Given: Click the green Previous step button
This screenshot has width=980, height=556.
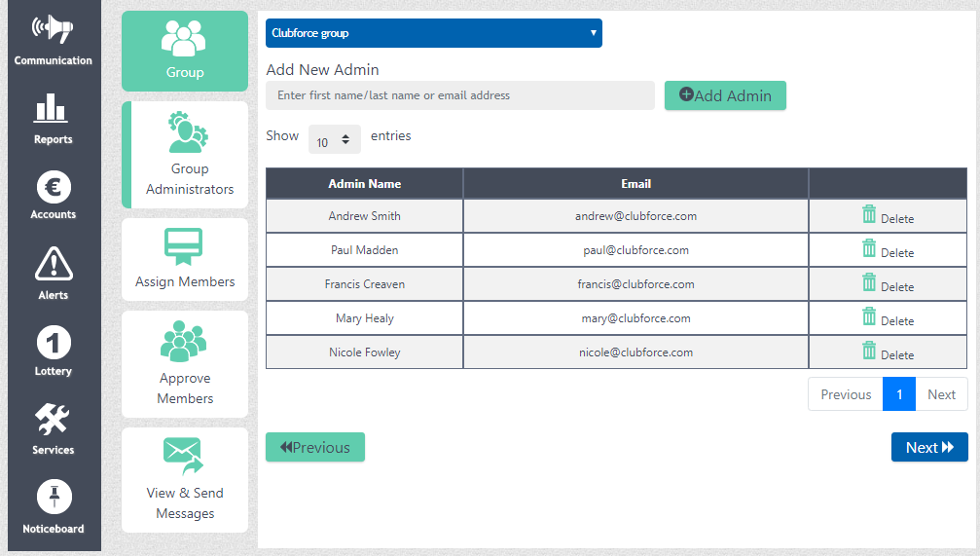Looking at the screenshot, I should click(x=315, y=447).
